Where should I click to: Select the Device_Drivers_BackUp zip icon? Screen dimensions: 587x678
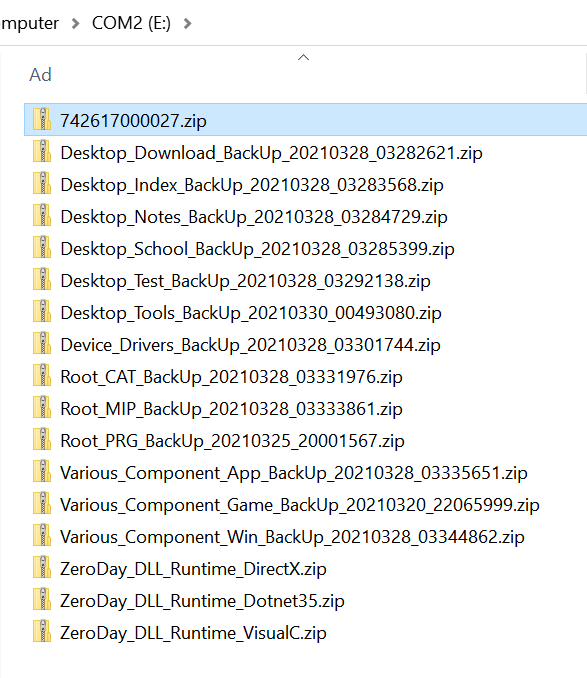click(42, 343)
